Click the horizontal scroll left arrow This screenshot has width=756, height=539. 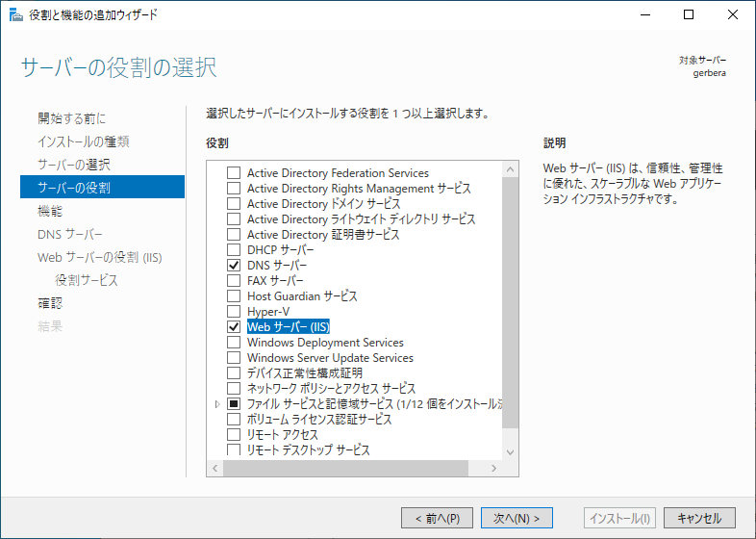click(x=215, y=468)
